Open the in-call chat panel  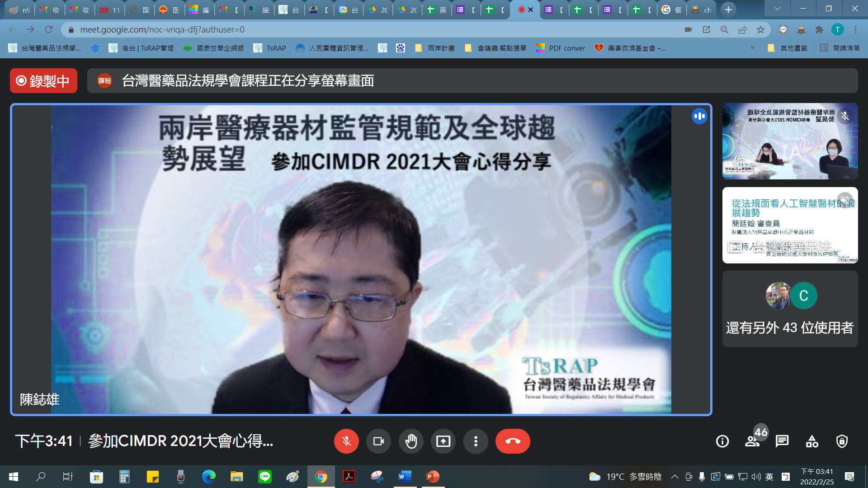click(782, 441)
